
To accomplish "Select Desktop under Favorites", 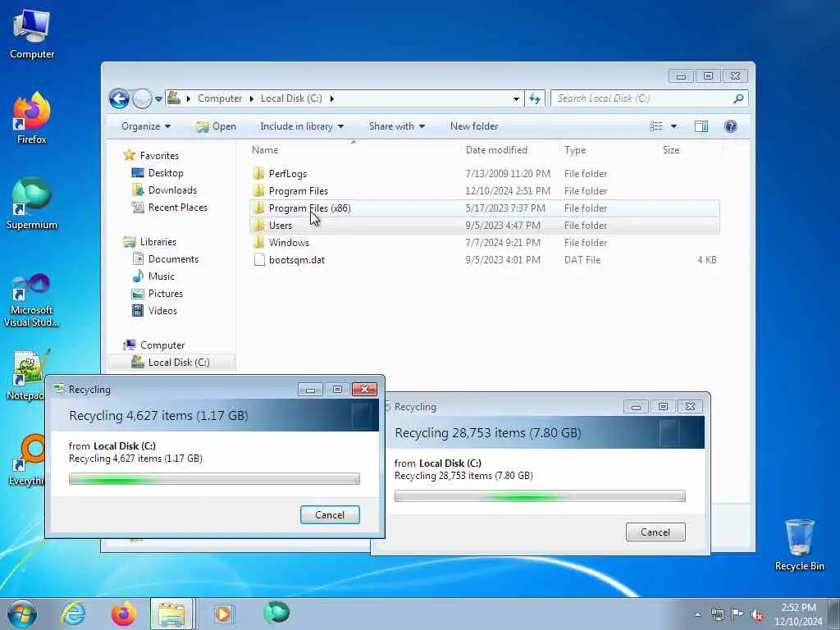I will [x=157, y=173].
